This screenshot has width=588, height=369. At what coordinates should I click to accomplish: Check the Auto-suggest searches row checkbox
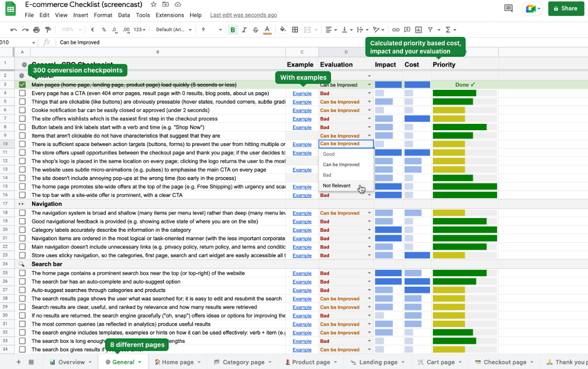point(22,290)
